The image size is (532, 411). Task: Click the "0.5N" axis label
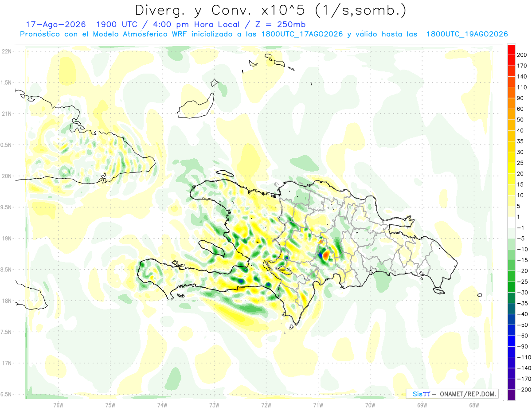coord(7,145)
